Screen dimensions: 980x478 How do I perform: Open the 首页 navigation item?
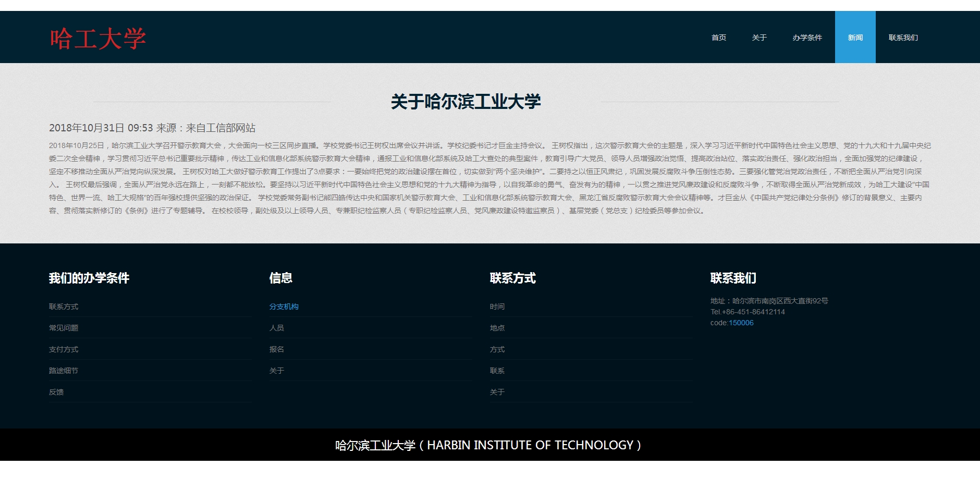pyautogui.click(x=718, y=38)
